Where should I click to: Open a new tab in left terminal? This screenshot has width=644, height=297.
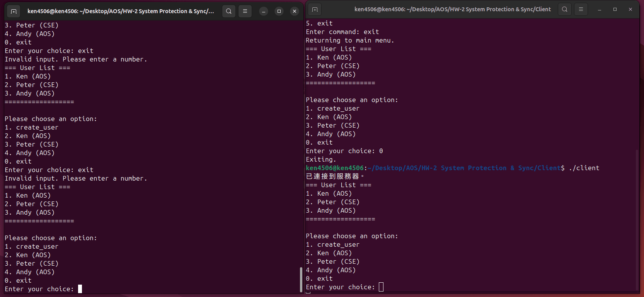pos(14,11)
